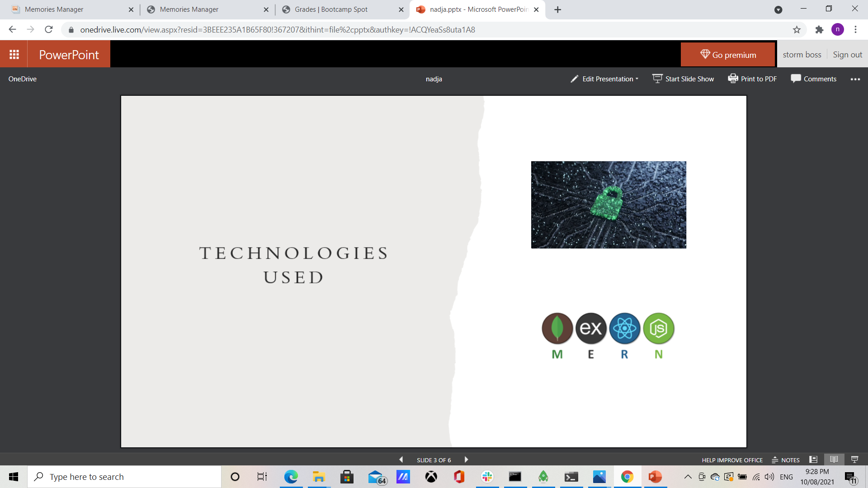Toggle Reading View in status bar

(x=834, y=460)
